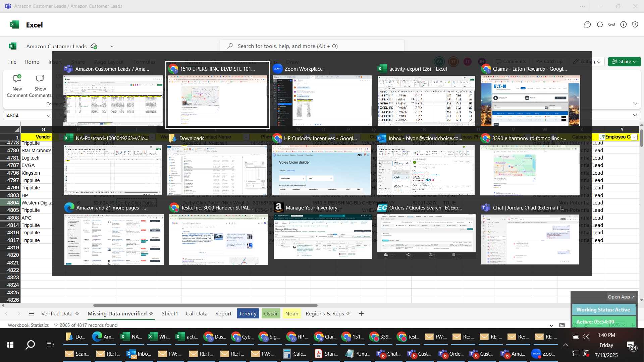Copy link icon in Teams header
Viewport: 644px width, 362px height.
pyautogui.click(x=612, y=24)
